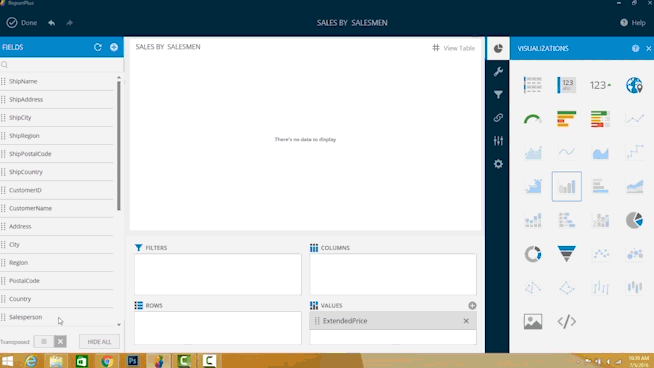This screenshot has width=654, height=368.
Task: Select the ShipAddress field
Action: 57,99
